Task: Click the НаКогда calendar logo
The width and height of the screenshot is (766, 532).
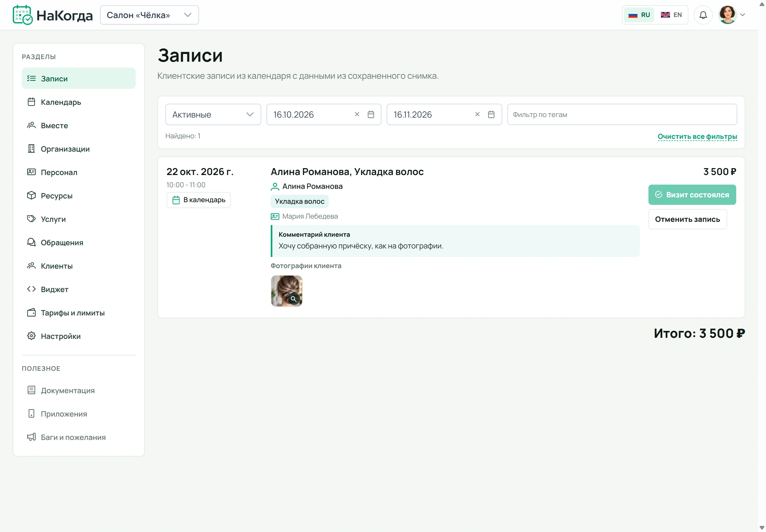Action: pos(52,15)
